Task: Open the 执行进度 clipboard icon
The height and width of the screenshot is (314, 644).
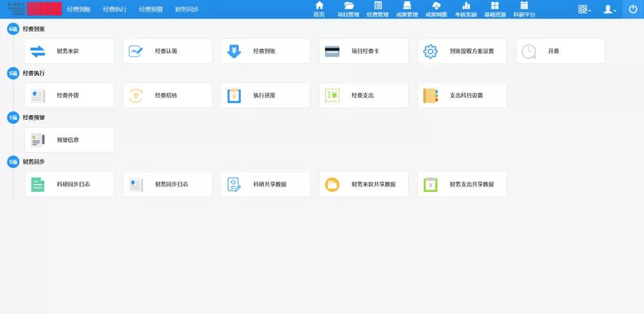Action: point(234,95)
